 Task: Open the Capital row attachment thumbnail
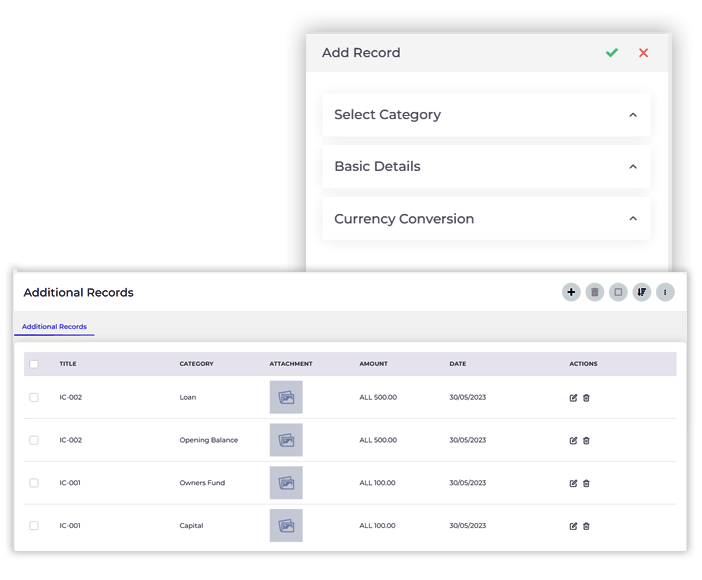[286, 525]
